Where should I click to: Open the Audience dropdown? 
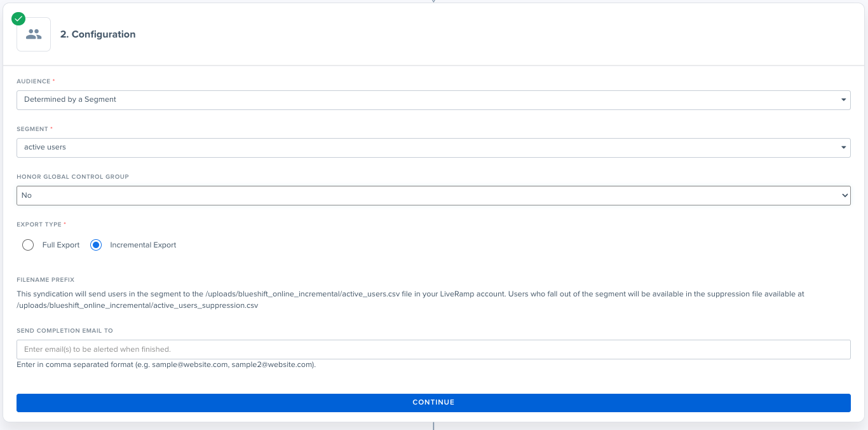click(433, 100)
